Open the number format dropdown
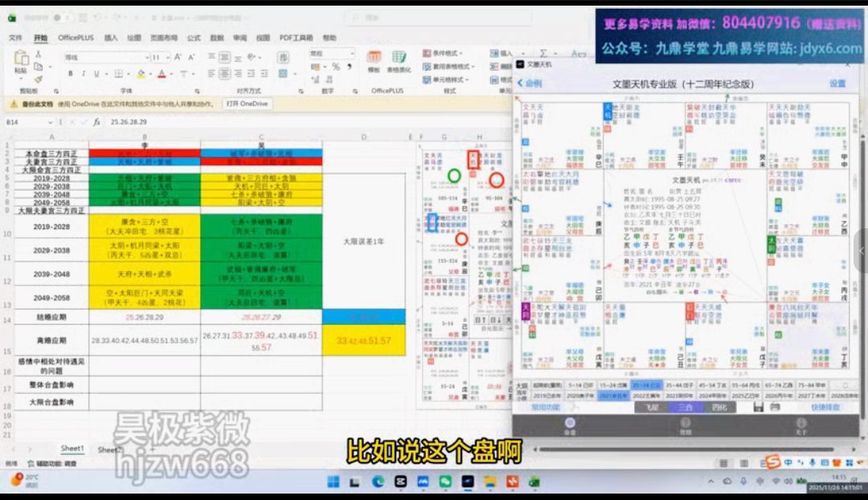The height and width of the screenshot is (500, 868). (352, 54)
